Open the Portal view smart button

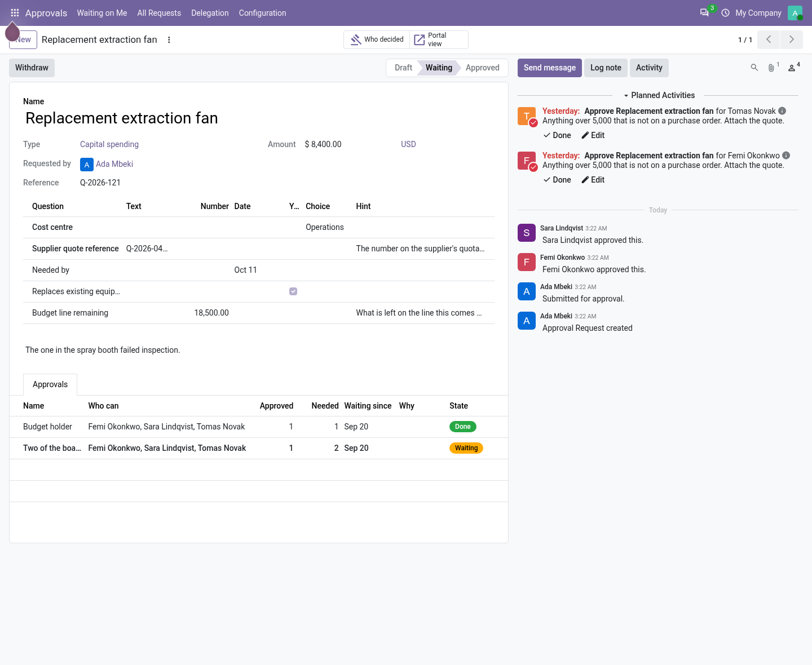439,39
